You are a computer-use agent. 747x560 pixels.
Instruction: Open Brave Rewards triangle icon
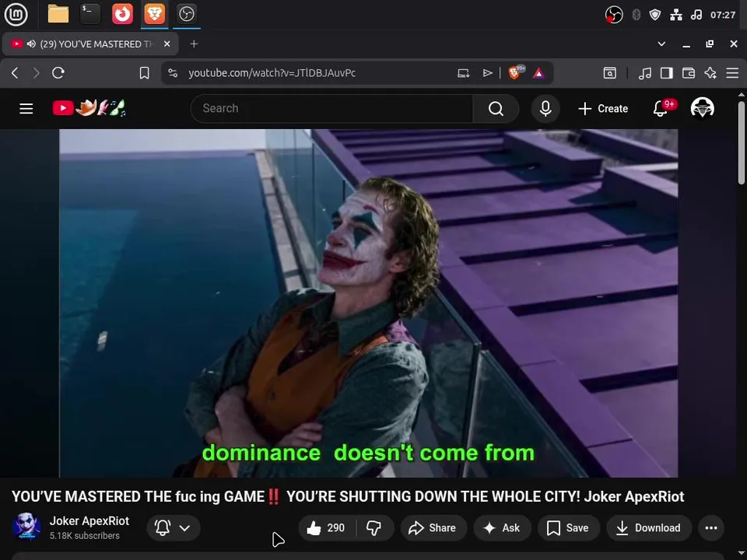[x=538, y=73]
